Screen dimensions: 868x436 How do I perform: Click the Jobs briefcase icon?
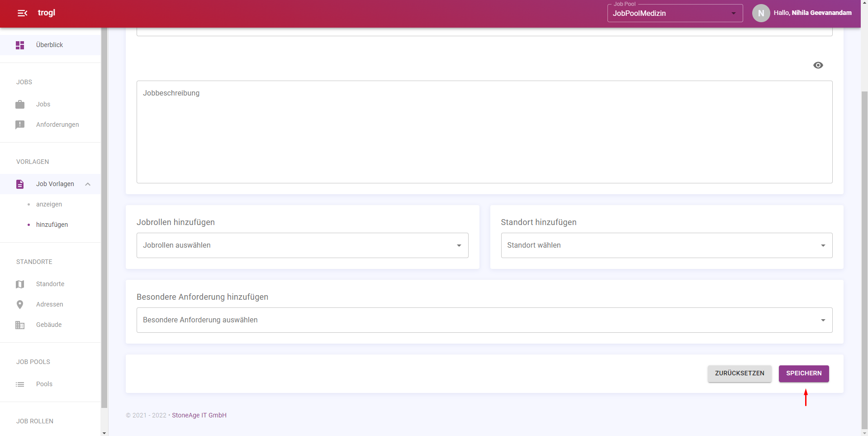click(20, 105)
